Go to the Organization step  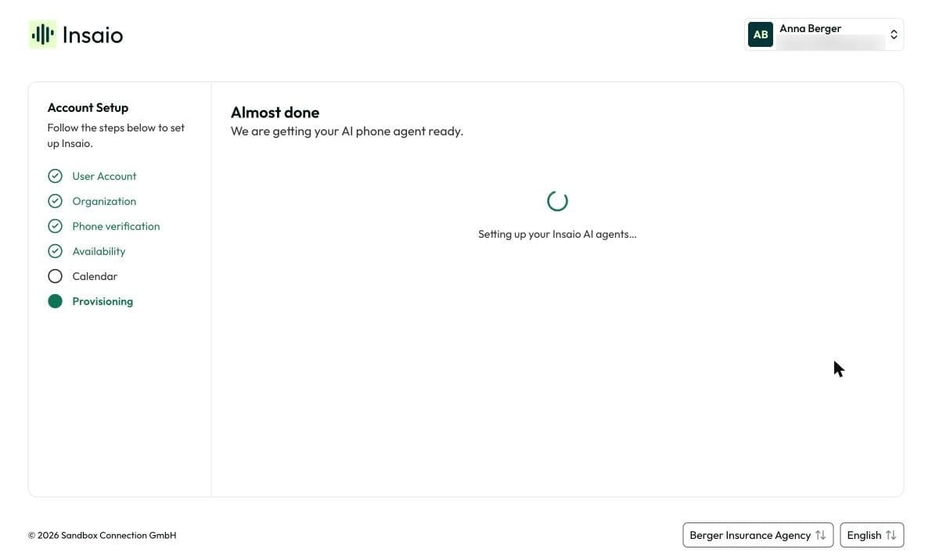104,201
